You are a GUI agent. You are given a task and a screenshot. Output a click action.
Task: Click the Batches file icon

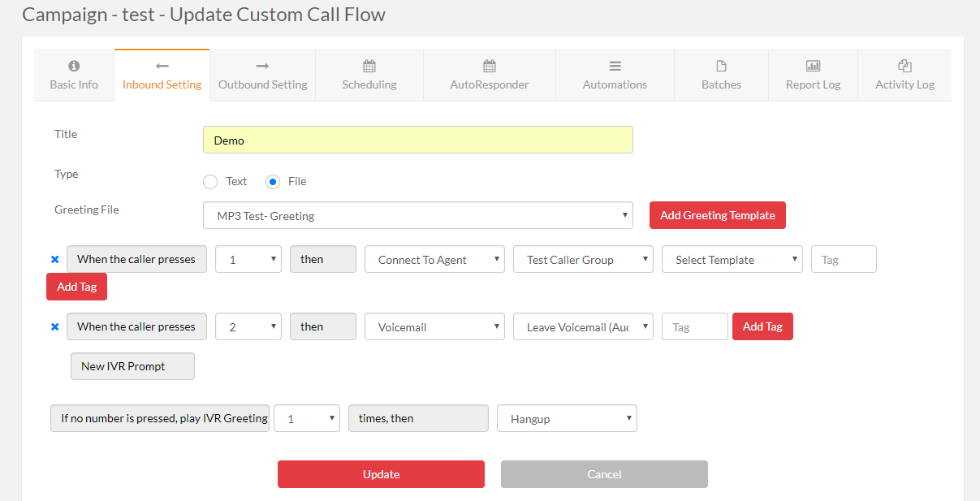(721, 66)
